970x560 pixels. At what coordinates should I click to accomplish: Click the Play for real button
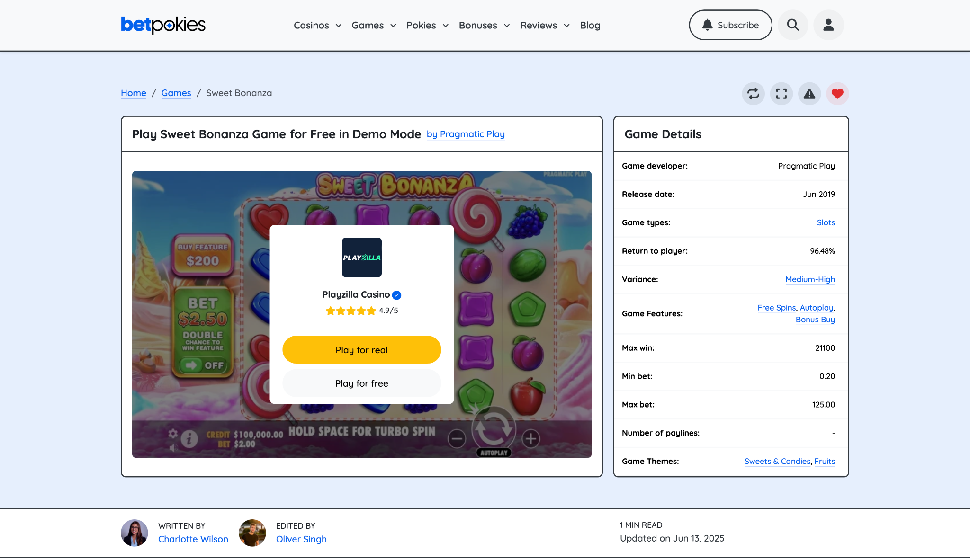362,350
